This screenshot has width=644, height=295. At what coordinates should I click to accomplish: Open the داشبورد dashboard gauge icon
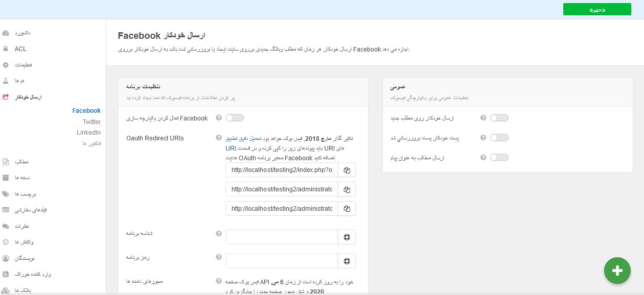[6, 33]
